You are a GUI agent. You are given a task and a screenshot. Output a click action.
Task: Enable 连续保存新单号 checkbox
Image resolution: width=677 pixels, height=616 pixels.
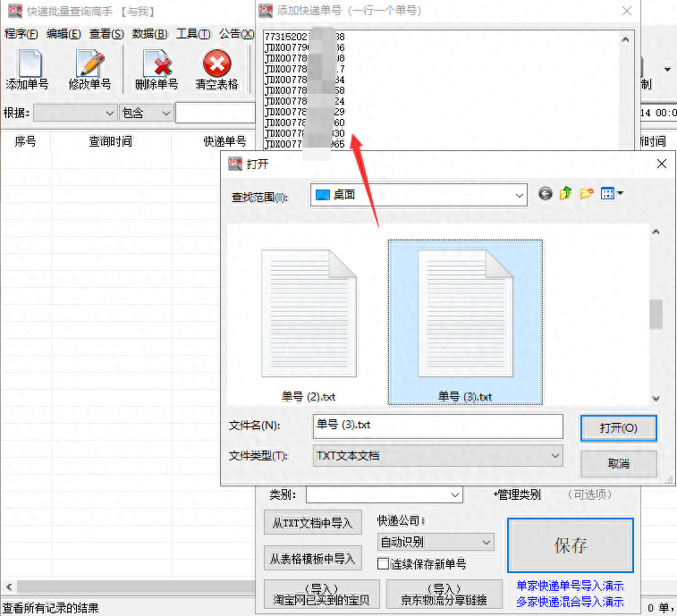click(x=383, y=564)
